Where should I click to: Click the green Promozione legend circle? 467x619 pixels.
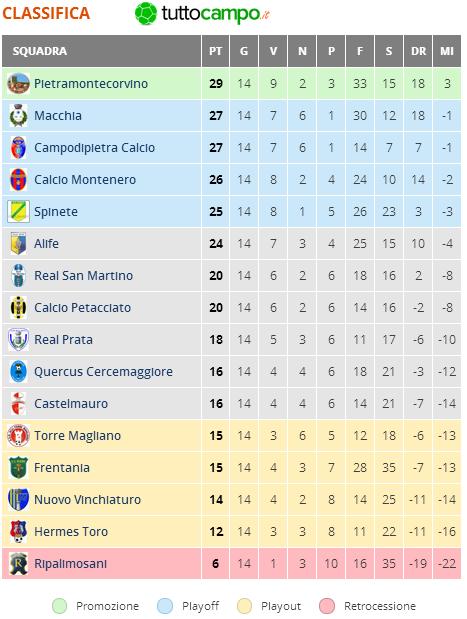pos(60,606)
